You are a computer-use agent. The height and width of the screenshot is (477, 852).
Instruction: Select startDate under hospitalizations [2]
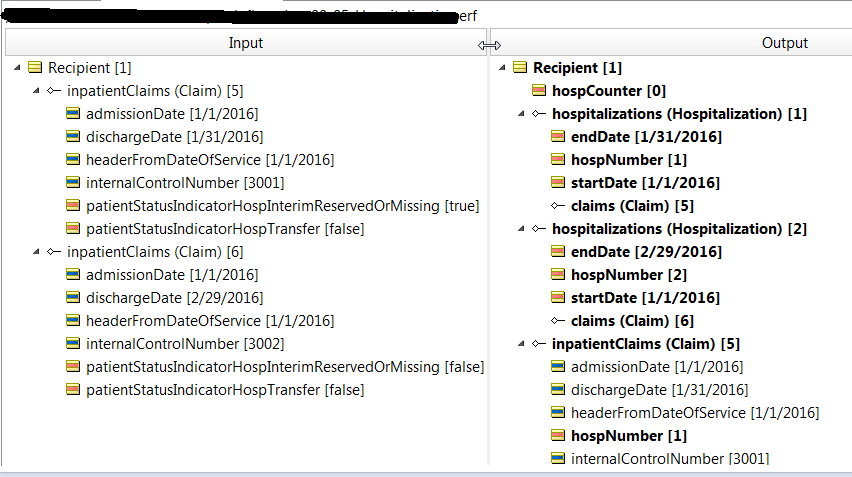point(645,298)
